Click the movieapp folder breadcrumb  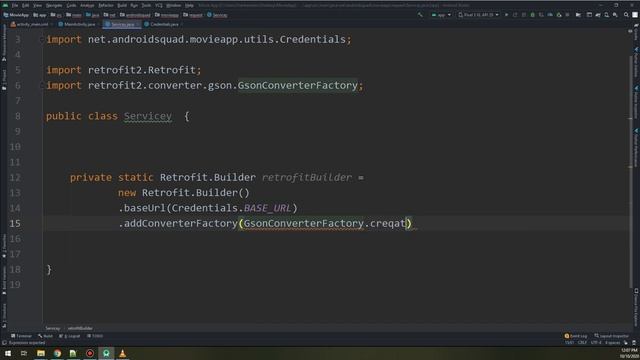[x=167, y=15]
